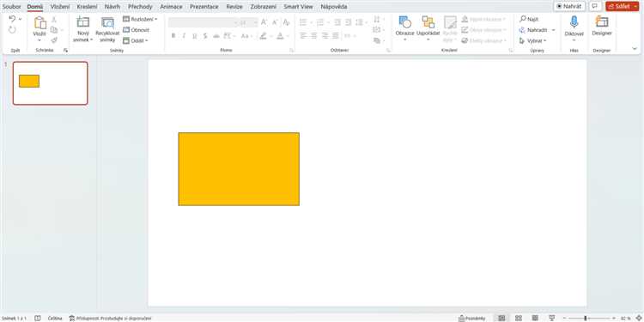Open the Přístupnost accessibility checker status
The height and width of the screenshot is (322, 644).
110,319
